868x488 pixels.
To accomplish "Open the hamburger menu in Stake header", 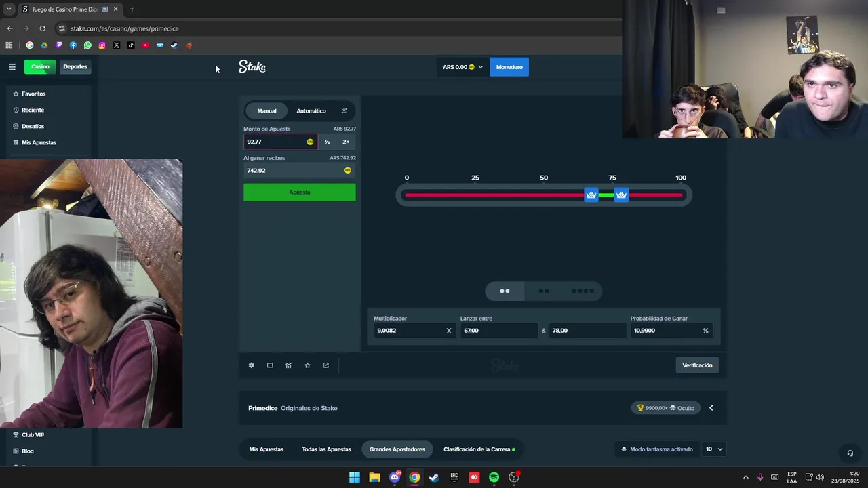I will pos(12,66).
